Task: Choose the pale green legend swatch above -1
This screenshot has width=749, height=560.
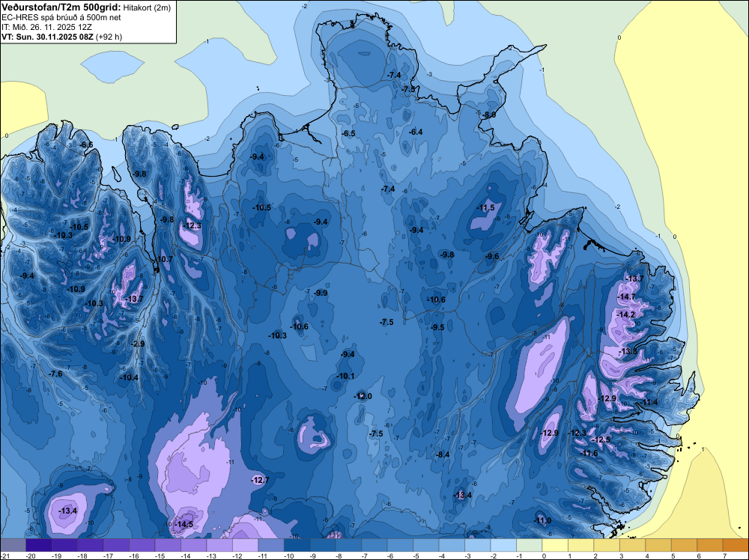Action: (529, 546)
